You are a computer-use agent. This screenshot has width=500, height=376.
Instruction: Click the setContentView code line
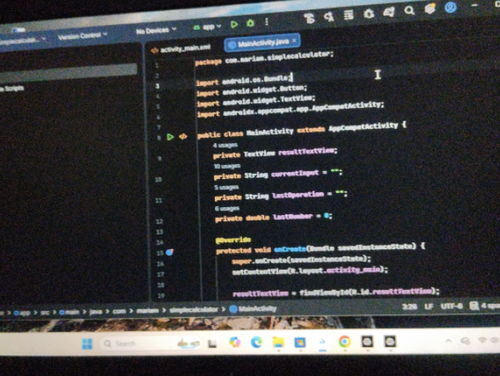click(310, 271)
